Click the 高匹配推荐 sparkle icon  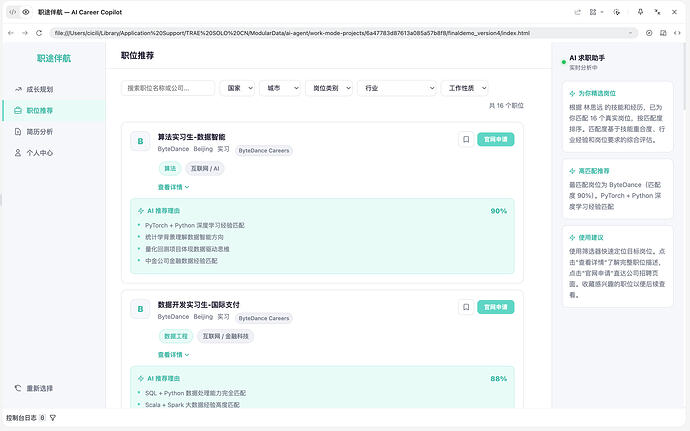572,171
